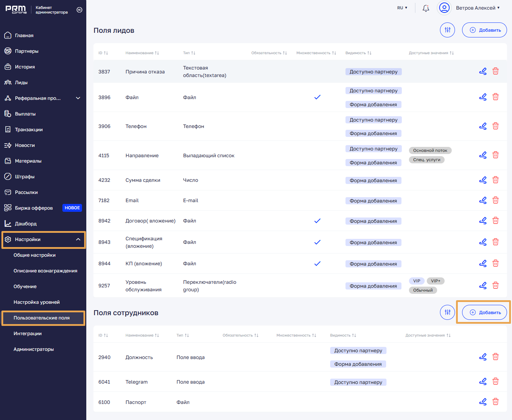Open filter settings icon for Поля сотрудников
The width and height of the screenshot is (512, 420).
(x=447, y=312)
